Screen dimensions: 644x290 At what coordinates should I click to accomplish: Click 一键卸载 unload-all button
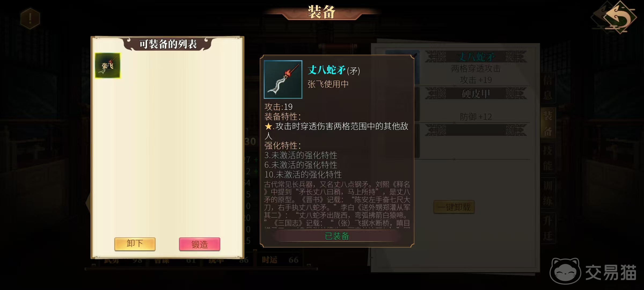pyautogui.click(x=454, y=207)
